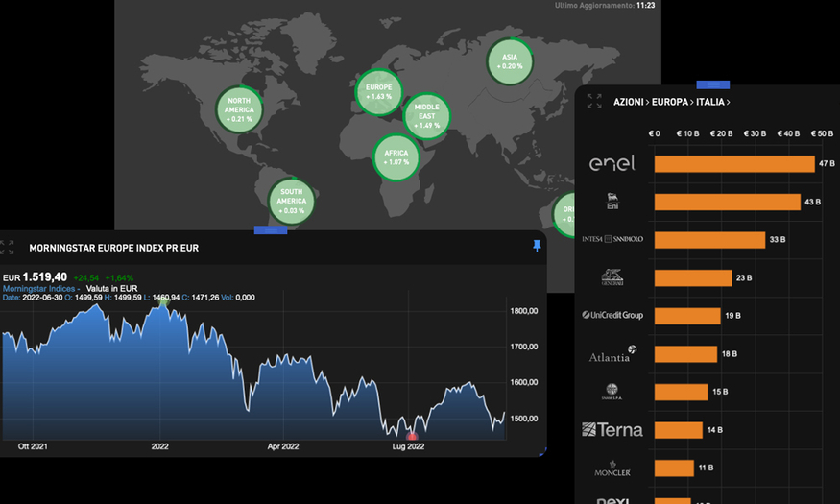Select the Middle East region bubble
Viewport: 840px width, 504px height.
426,116
